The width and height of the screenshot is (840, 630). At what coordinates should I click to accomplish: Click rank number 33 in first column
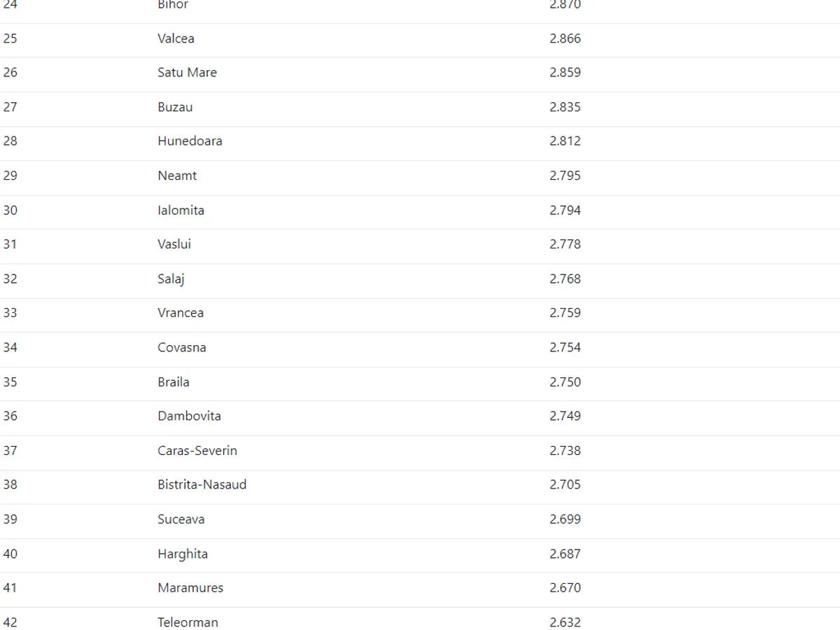point(10,313)
